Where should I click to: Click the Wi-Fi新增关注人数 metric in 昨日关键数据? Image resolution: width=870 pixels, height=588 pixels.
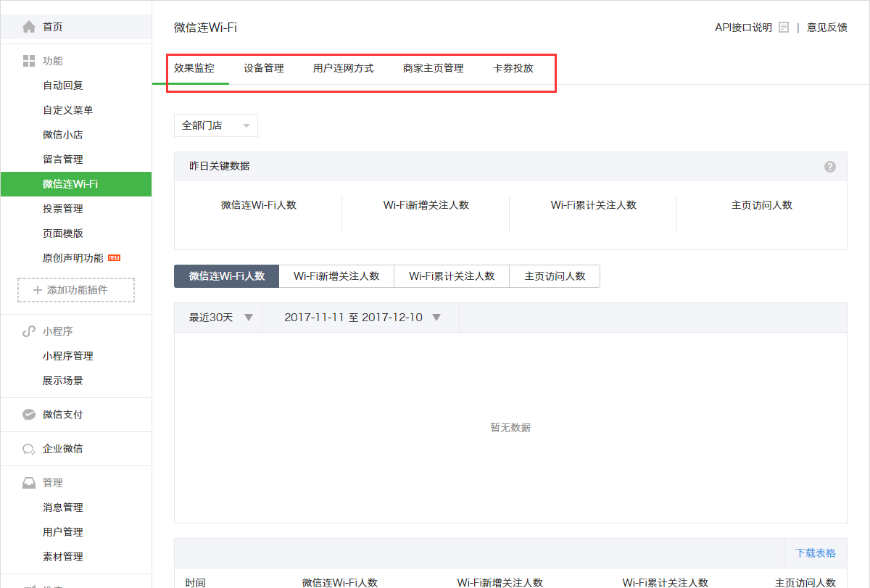tap(426, 205)
